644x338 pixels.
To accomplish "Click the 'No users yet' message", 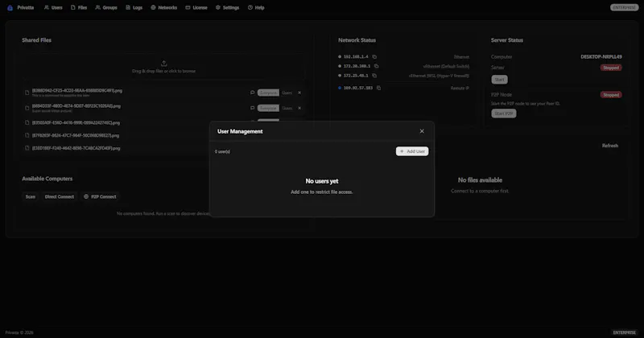I will pos(321,181).
